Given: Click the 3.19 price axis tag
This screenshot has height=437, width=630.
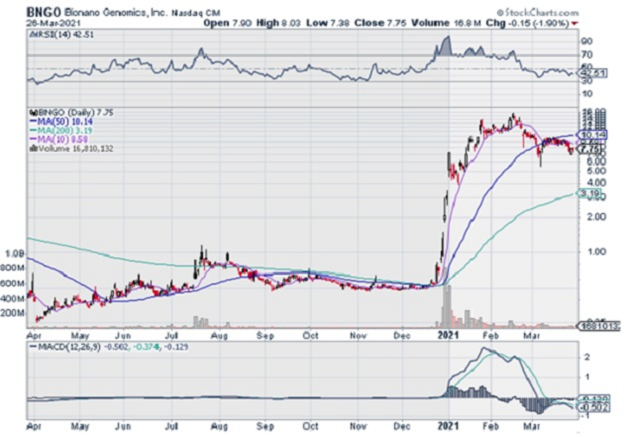Looking at the screenshot, I should coord(591,194).
